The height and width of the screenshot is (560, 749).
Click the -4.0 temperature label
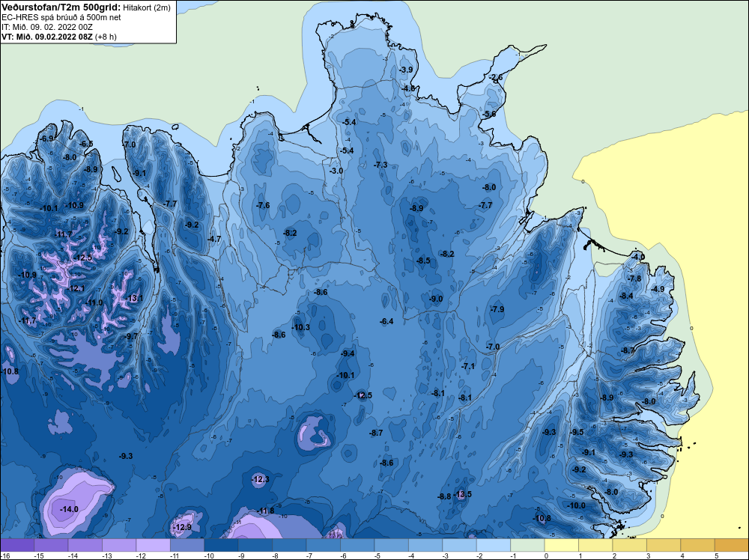tap(637, 257)
